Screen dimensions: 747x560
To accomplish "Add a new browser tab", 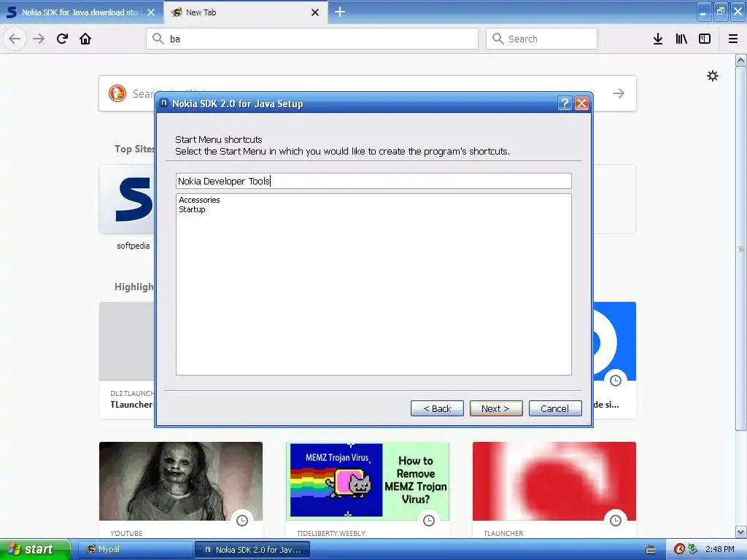I will 340,12.
